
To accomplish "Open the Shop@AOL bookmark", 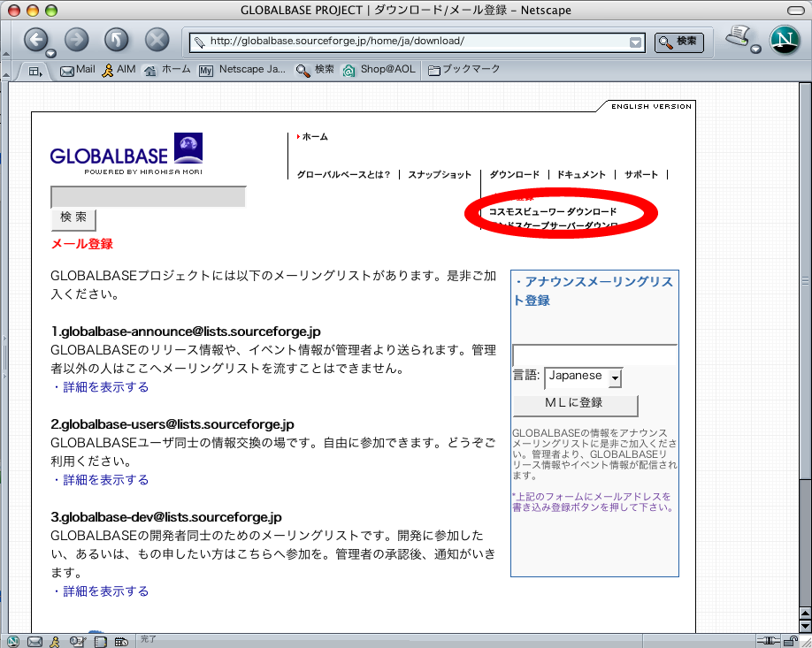I will tap(379, 70).
